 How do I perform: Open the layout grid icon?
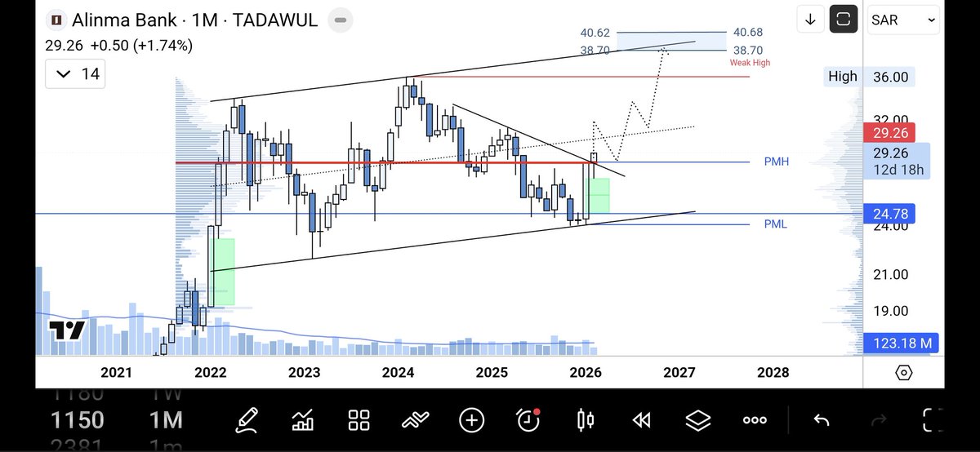359,420
